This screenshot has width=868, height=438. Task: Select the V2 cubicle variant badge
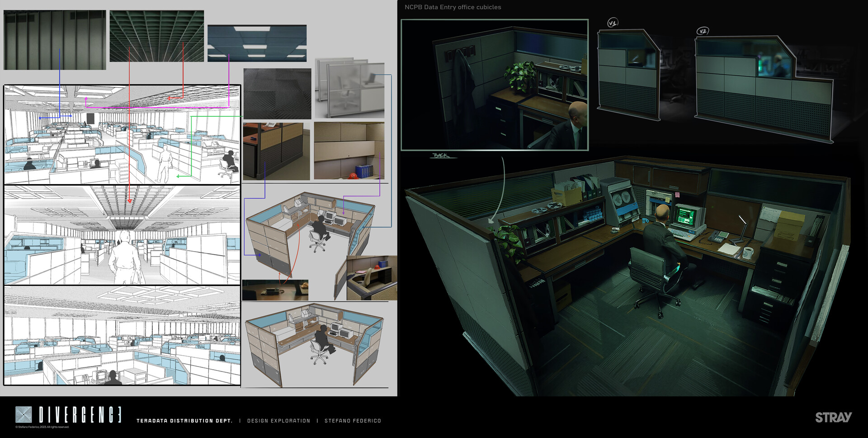[x=703, y=30]
